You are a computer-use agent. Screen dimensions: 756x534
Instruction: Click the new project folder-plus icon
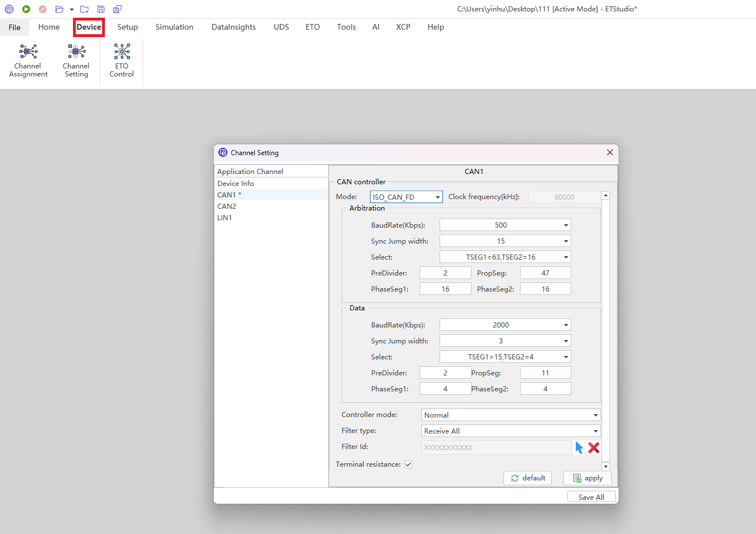point(84,9)
